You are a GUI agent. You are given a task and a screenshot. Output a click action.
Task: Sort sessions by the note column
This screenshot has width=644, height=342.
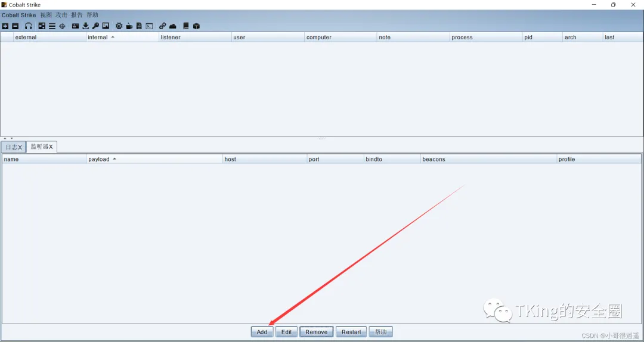click(x=413, y=37)
